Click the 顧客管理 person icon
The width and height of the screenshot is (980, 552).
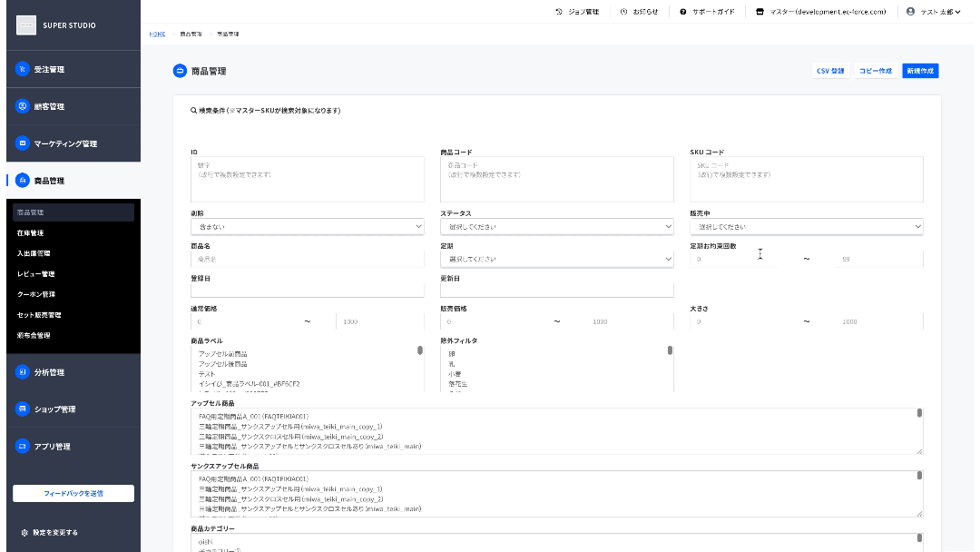pos(23,106)
